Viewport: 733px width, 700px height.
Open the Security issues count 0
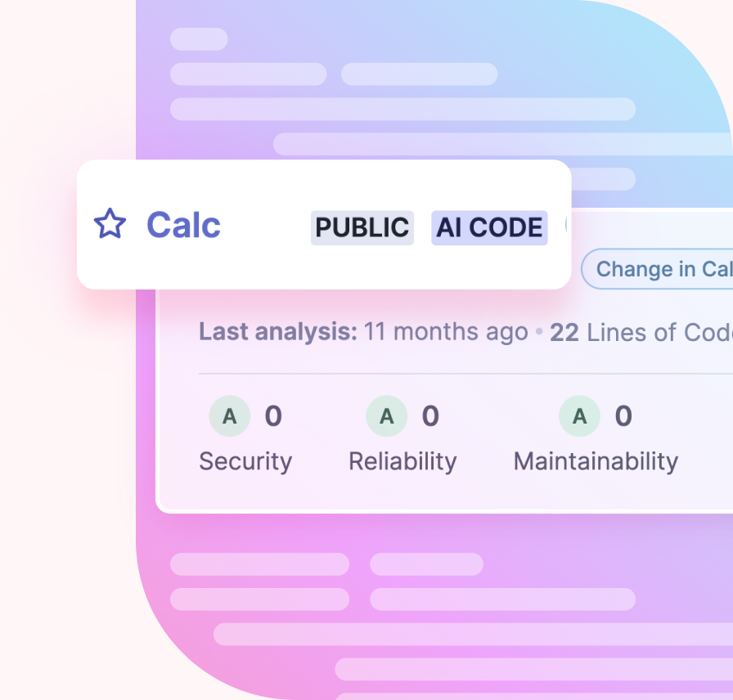tap(273, 416)
